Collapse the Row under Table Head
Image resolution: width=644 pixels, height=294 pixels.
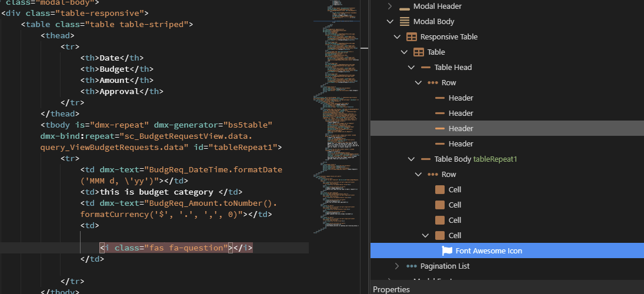click(418, 82)
